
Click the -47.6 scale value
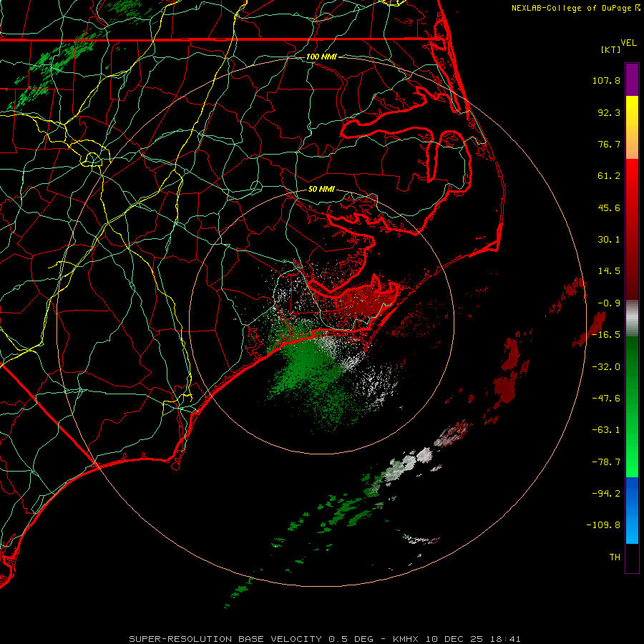tap(606, 399)
